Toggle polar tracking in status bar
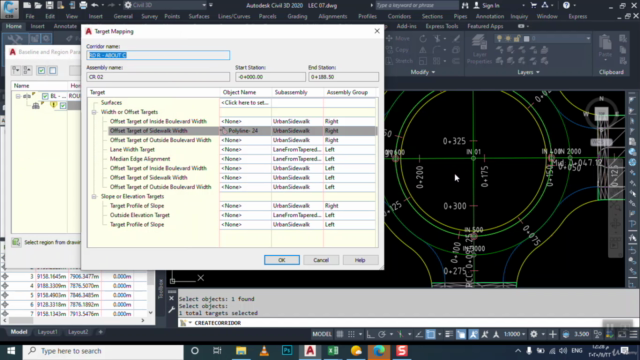 pos(382,334)
